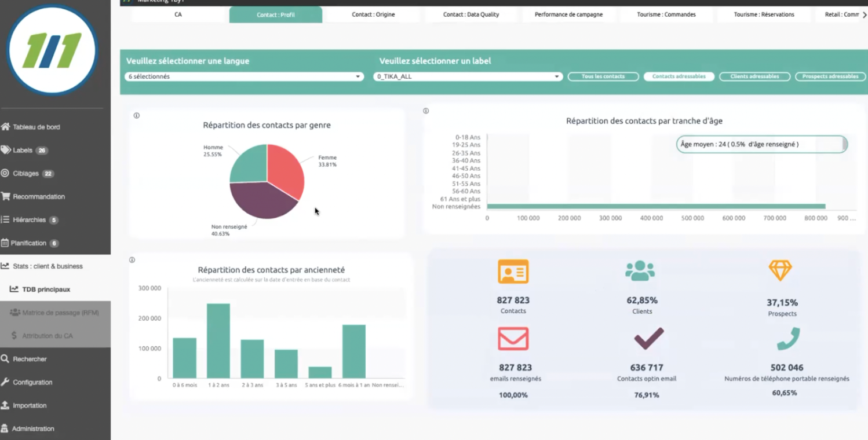Click the 827 823 Contacts value
The width and height of the screenshot is (868, 440).
point(513,300)
